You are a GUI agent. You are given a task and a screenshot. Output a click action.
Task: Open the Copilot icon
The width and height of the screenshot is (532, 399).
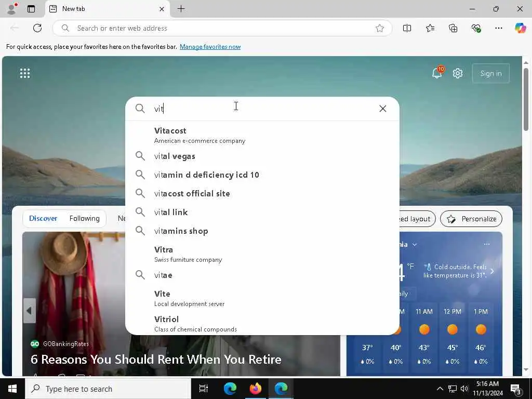(x=520, y=28)
